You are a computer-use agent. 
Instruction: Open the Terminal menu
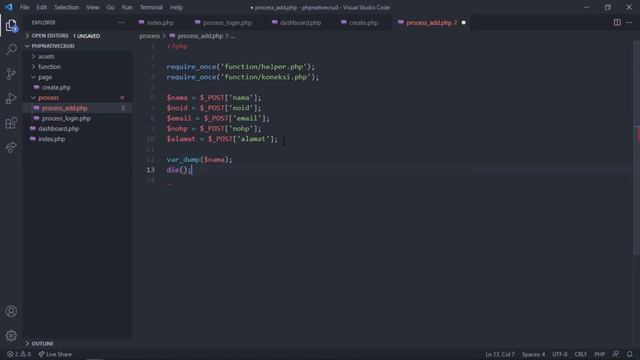point(151,7)
